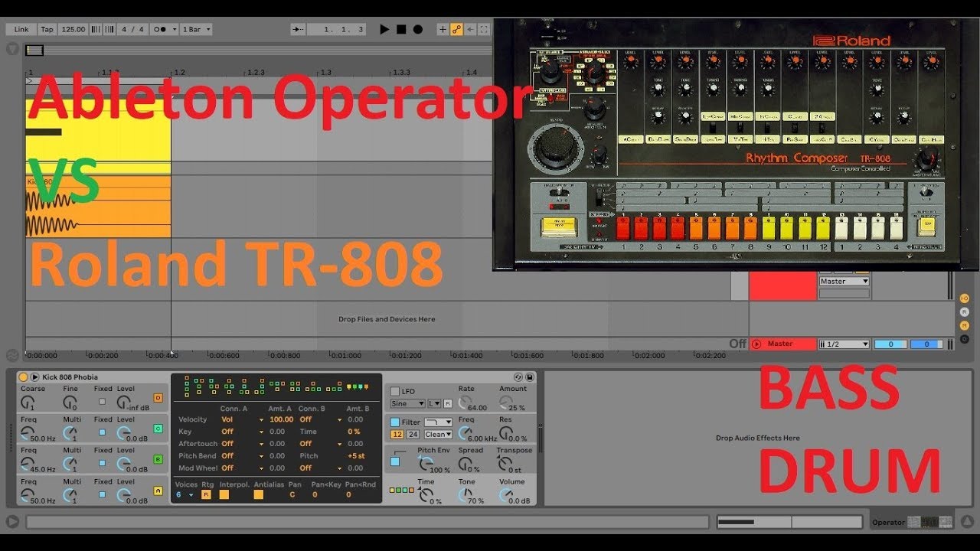The height and width of the screenshot is (551, 980).
Task: Click the Link button in transport bar
Action: 21,29
